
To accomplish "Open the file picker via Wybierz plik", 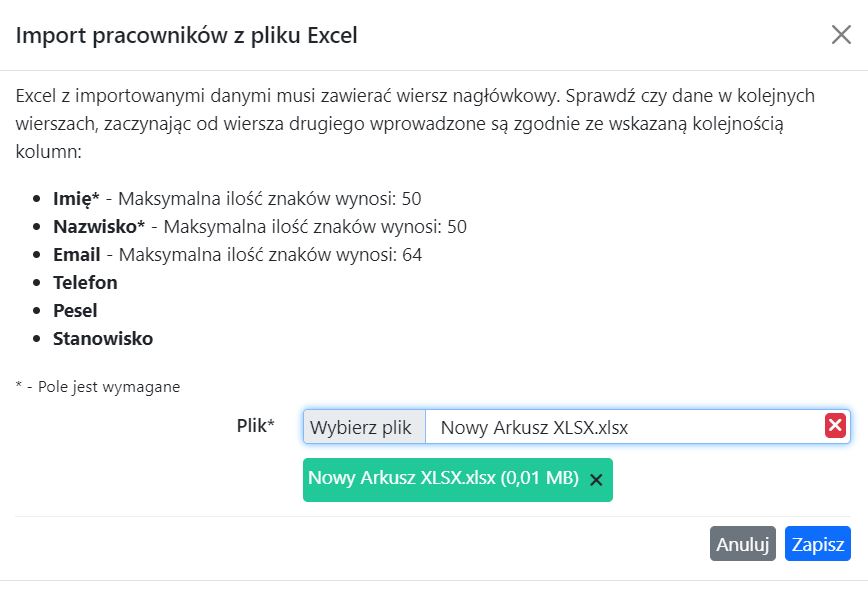I will pyautogui.click(x=362, y=425).
